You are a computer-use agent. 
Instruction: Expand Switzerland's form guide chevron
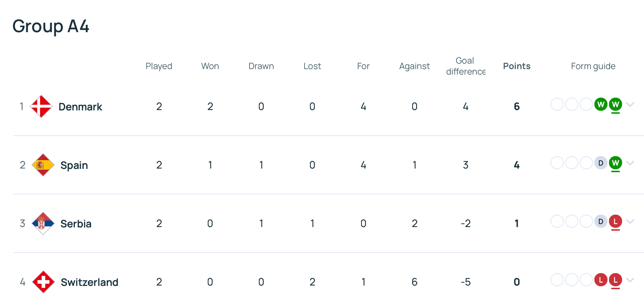[630, 280]
